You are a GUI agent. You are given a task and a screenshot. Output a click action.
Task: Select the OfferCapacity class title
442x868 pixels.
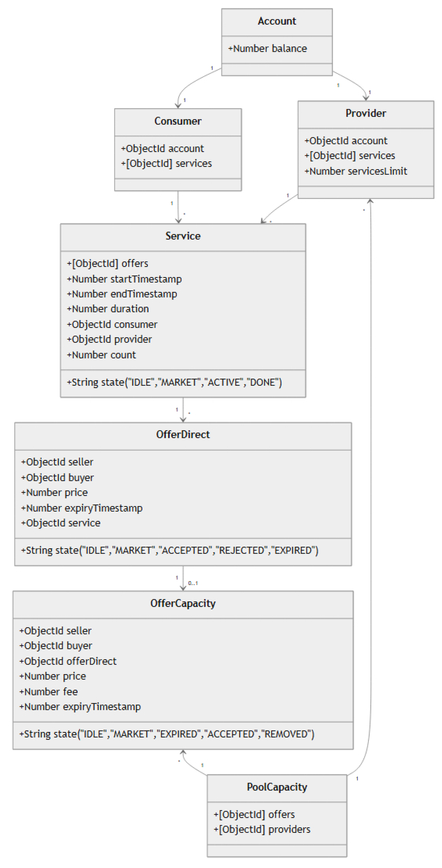tap(183, 604)
